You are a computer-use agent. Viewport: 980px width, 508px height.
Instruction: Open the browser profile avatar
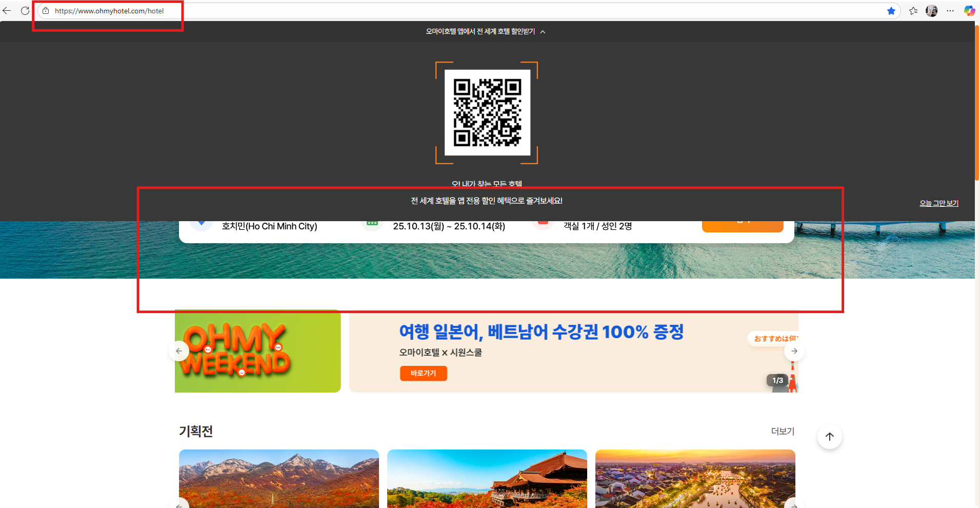[932, 11]
